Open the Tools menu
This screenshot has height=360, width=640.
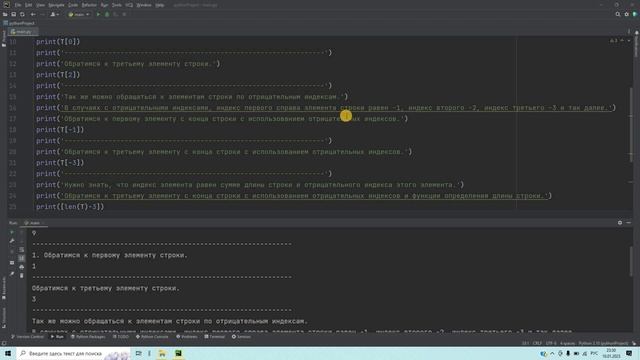coord(117,5)
